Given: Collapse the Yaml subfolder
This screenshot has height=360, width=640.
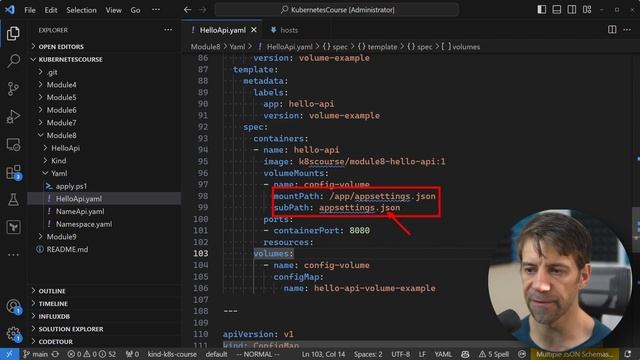Looking at the screenshot, I should pos(104,173).
